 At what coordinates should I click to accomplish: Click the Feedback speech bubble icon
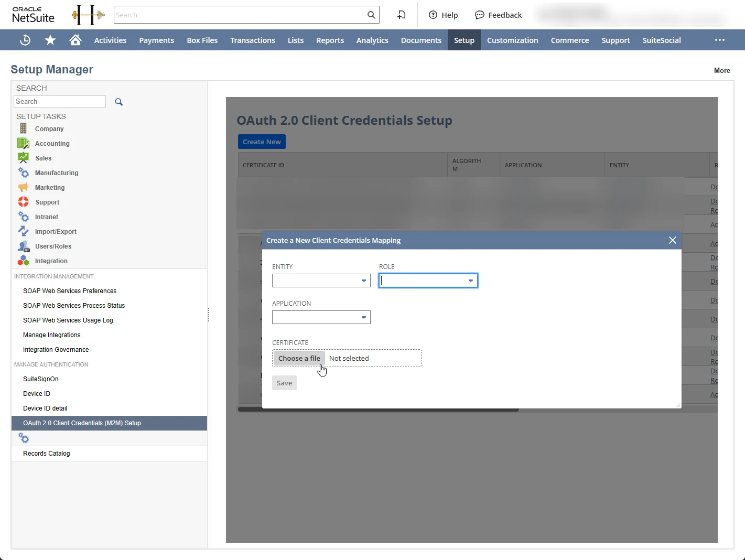480,15
